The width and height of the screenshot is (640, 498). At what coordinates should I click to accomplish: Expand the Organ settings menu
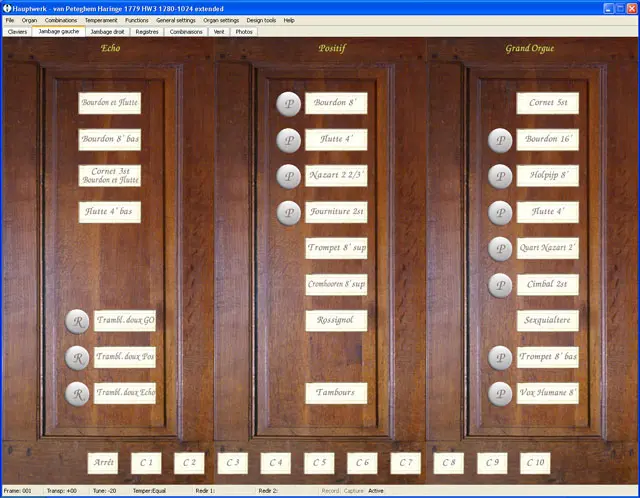click(221, 20)
